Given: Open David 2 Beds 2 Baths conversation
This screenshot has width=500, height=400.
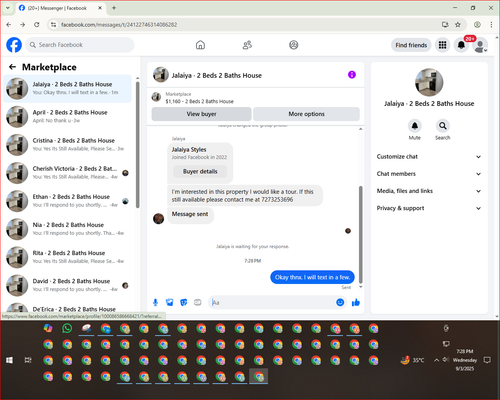Looking at the screenshot, I should coord(68,285).
